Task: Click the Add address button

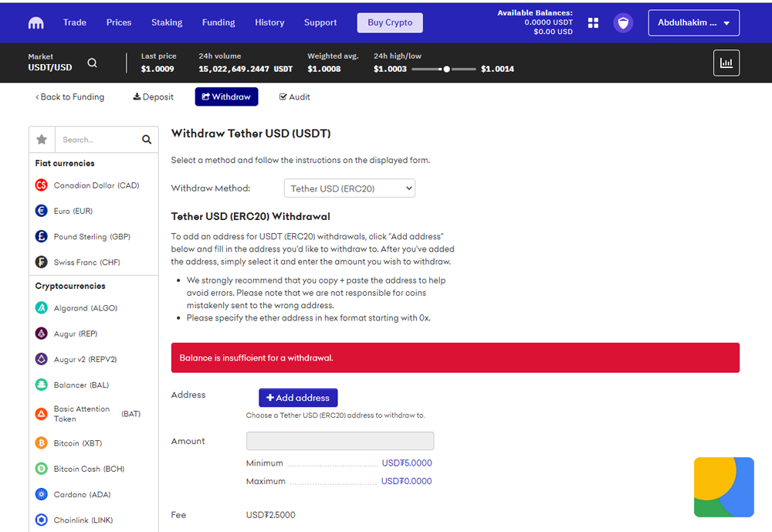Action: 298,398
